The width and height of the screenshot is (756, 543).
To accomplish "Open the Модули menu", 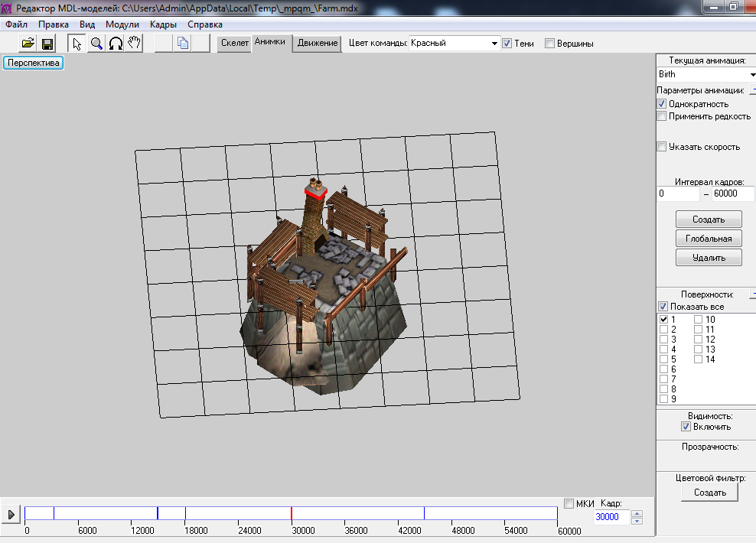I will click(x=122, y=24).
